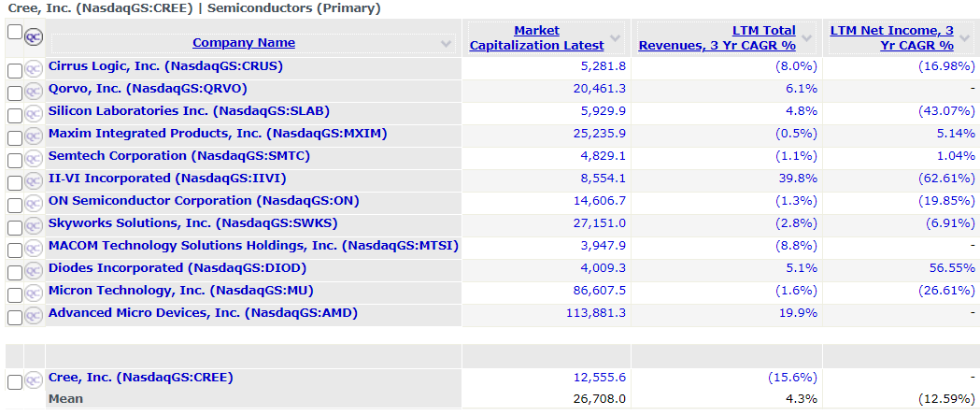Click QC icon beside Cirrus Logic
980x415 pixels.
[33, 70]
